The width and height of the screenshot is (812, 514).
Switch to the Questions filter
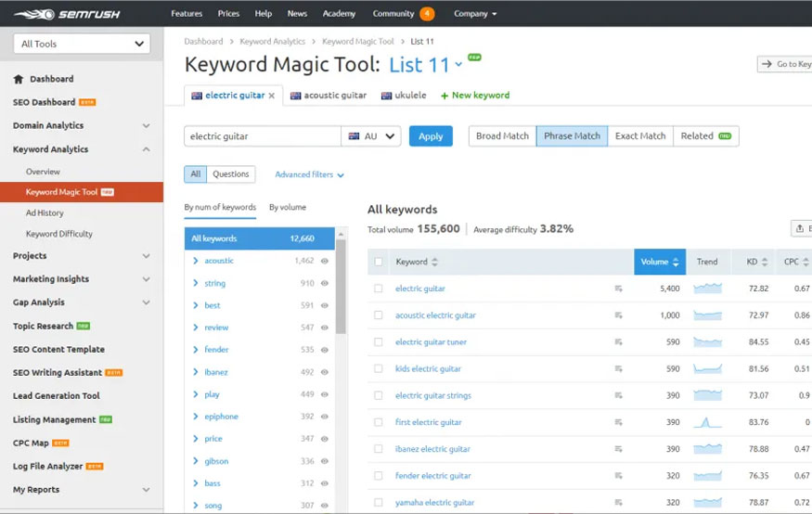click(x=231, y=174)
